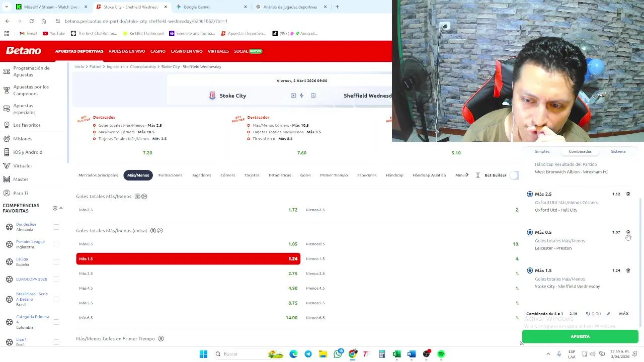Open browser tab search dropdown arrow
The width and height of the screenshot is (644, 362).
6,7
